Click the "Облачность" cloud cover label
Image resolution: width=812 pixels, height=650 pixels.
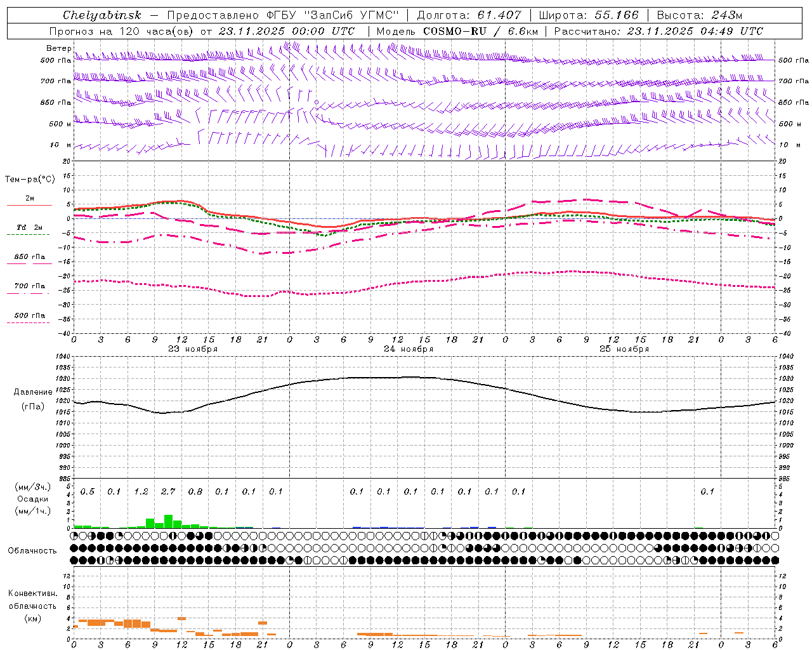[32, 550]
